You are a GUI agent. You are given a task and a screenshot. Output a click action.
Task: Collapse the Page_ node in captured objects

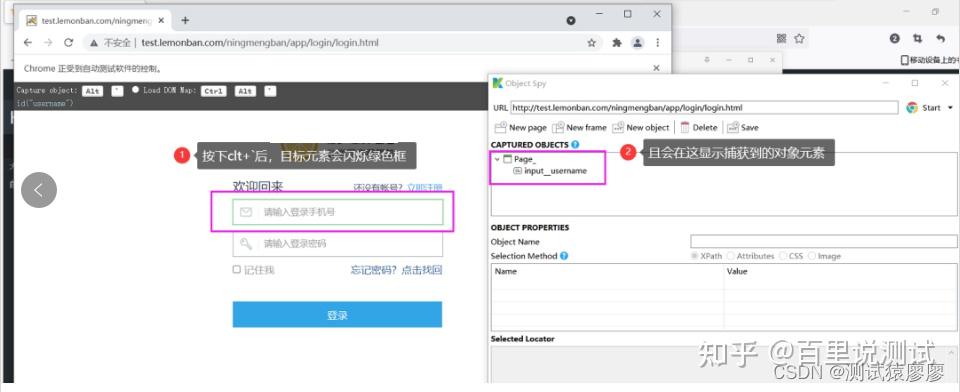(x=497, y=159)
